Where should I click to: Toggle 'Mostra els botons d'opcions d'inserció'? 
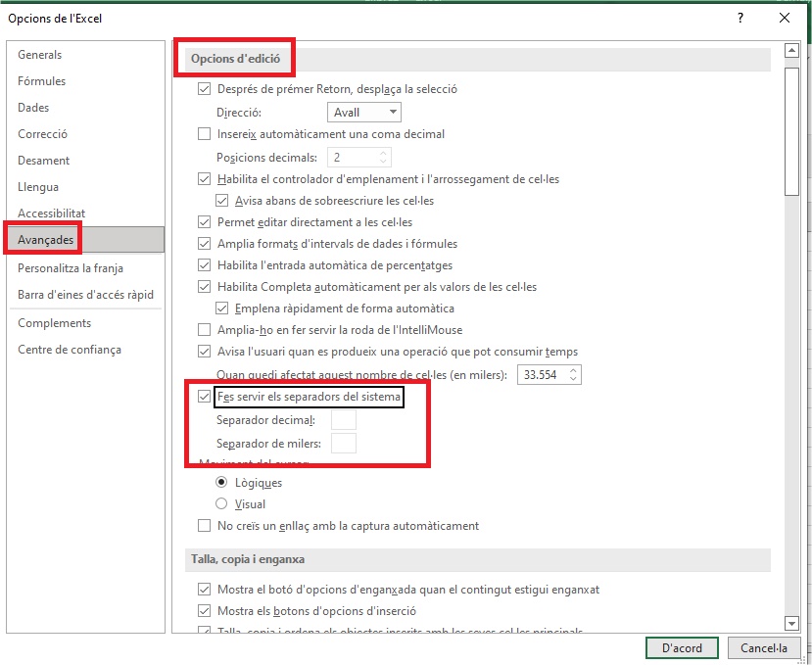click(x=204, y=610)
